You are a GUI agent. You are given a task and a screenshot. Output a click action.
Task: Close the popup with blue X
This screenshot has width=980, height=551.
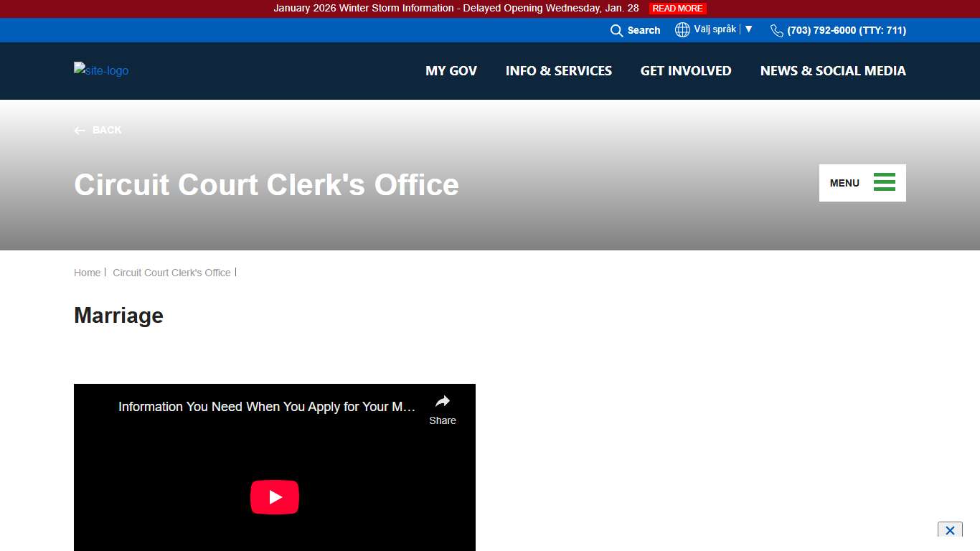pos(950,530)
